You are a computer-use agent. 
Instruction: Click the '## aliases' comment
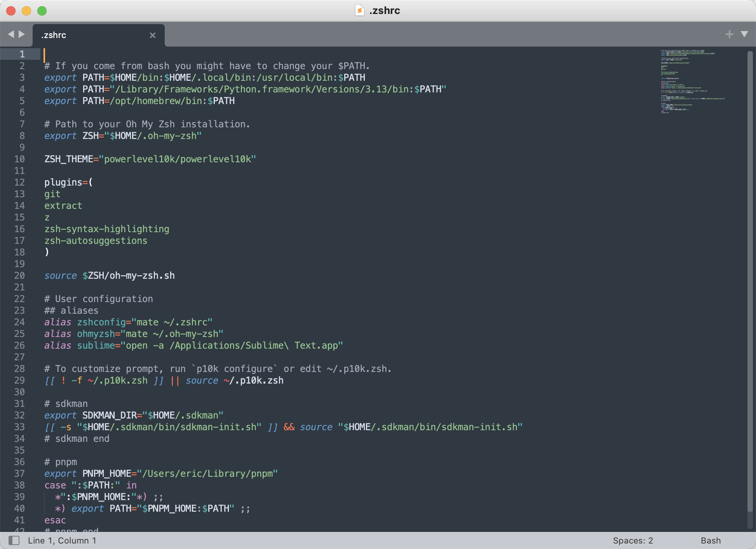click(71, 311)
